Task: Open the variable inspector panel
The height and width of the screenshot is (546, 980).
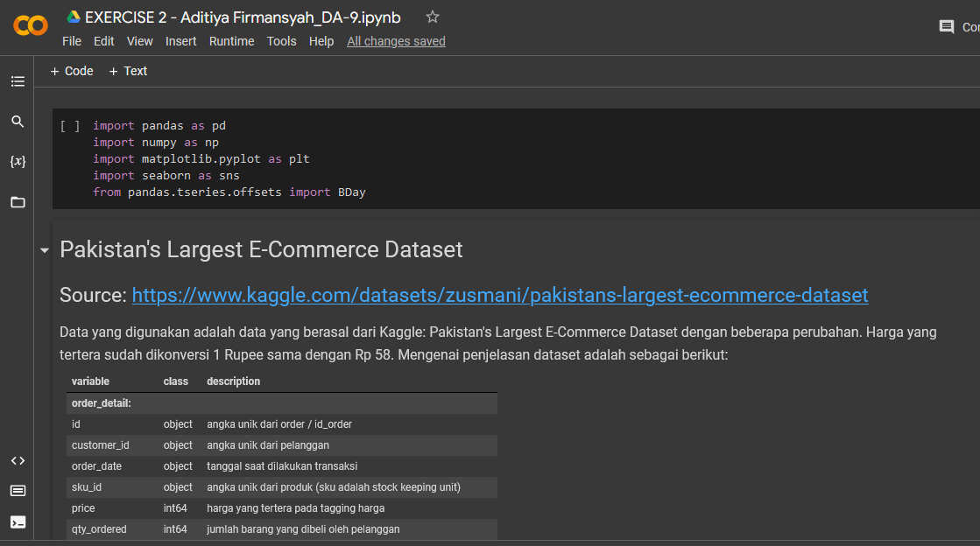Action: pos(18,161)
